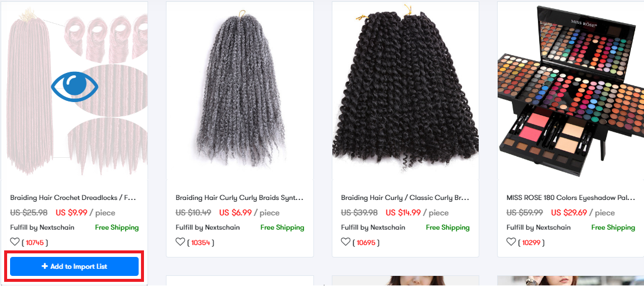Open Braiding Hair Curly Curly Braids title
The image size is (644, 286).
point(239,198)
